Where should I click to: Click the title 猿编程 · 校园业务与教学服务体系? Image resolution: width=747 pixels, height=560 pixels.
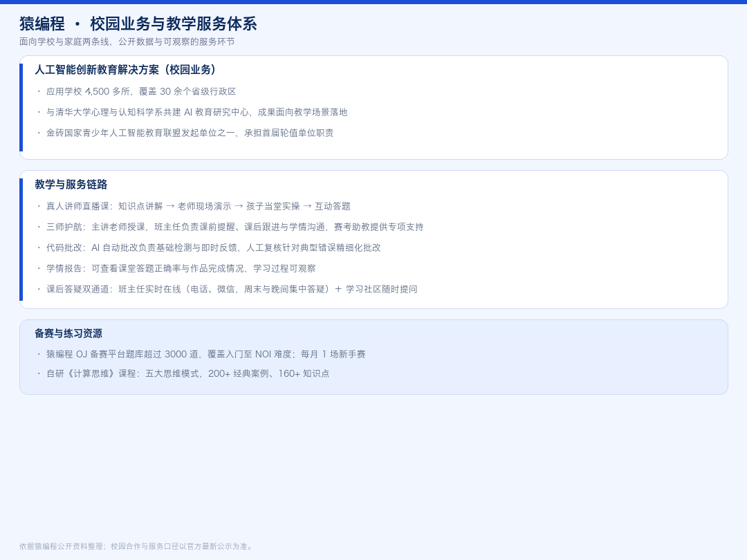[x=138, y=24]
